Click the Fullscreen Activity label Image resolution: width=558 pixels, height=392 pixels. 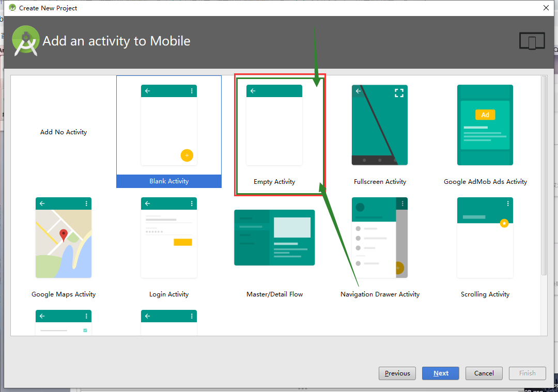380,182
